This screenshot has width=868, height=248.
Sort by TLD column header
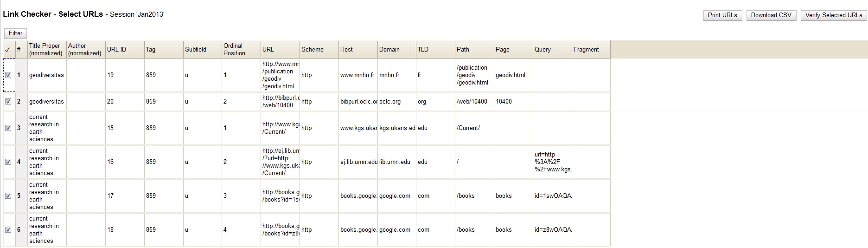coord(435,50)
